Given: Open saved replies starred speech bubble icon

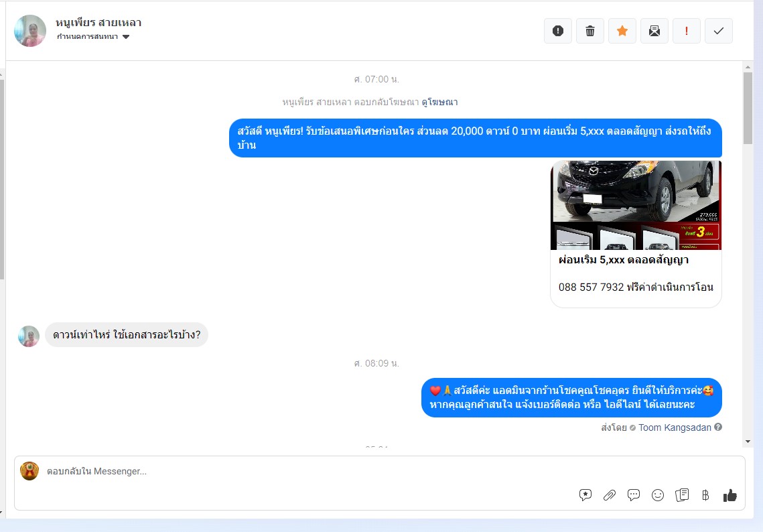Looking at the screenshot, I should coord(585,496).
